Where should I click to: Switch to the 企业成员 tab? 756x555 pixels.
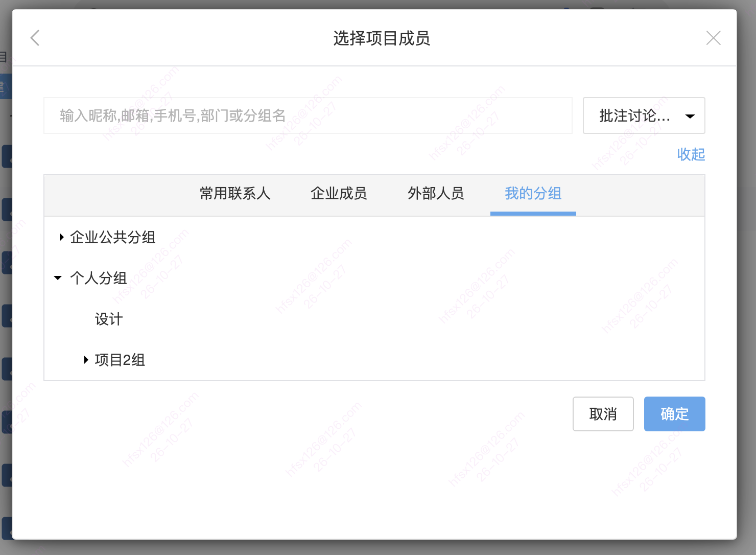point(339,194)
